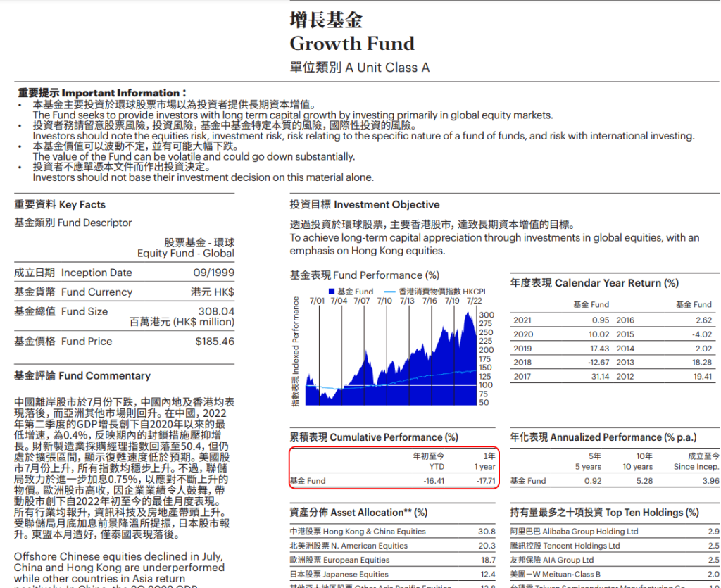Select the 5 years value '0.92'
Viewport: 721px width, 588px height.
pos(593,481)
